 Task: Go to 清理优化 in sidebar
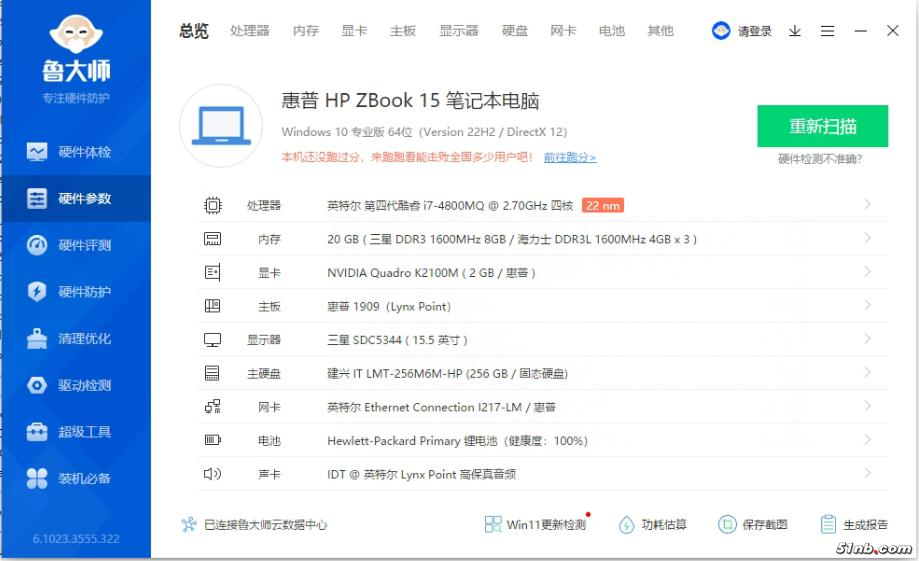point(75,339)
